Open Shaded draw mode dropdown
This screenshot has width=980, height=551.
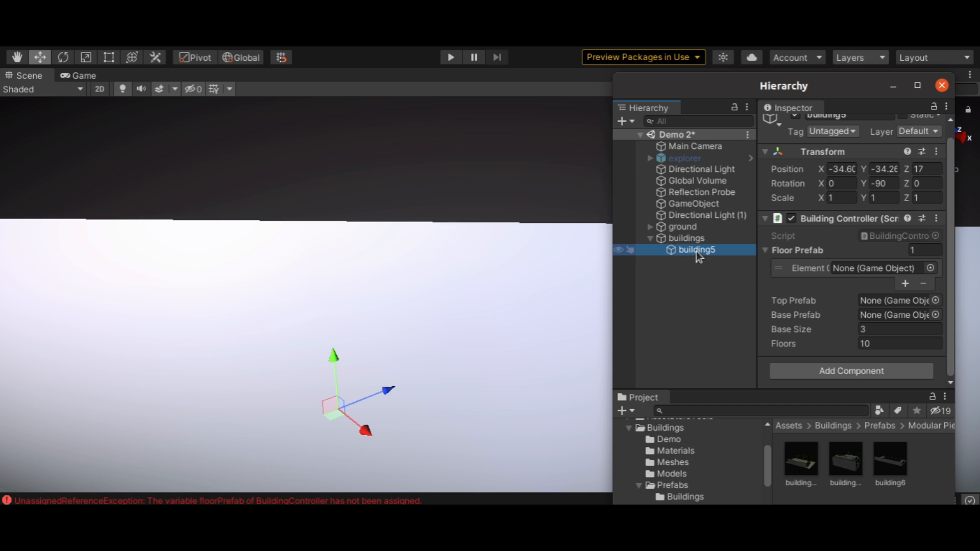click(43, 89)
